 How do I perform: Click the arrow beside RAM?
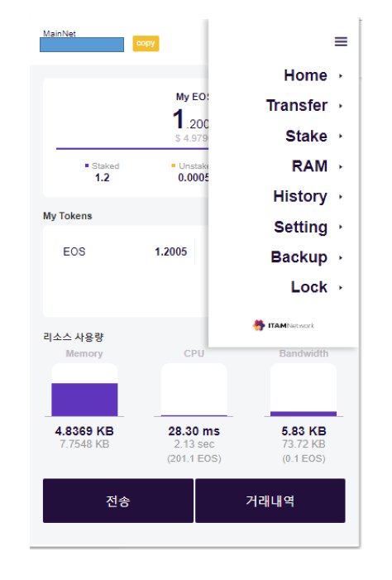341,167
